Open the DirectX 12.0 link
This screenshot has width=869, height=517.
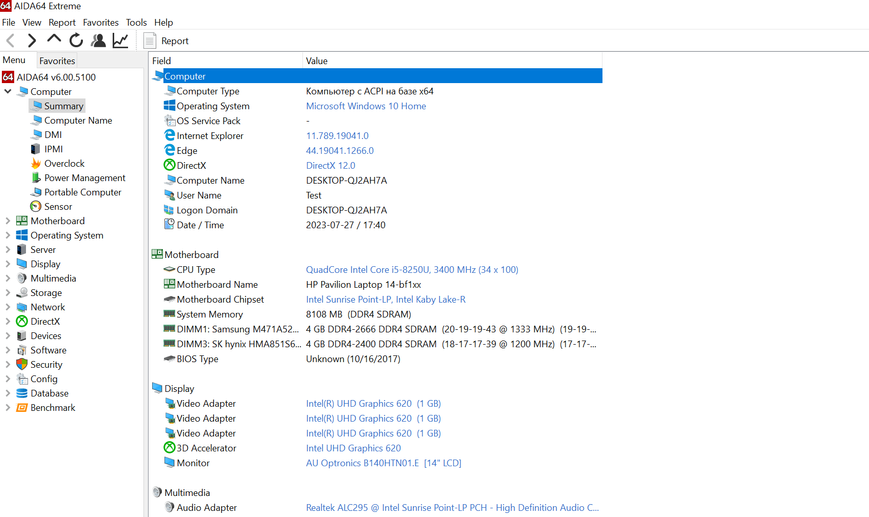coord(330,166)
